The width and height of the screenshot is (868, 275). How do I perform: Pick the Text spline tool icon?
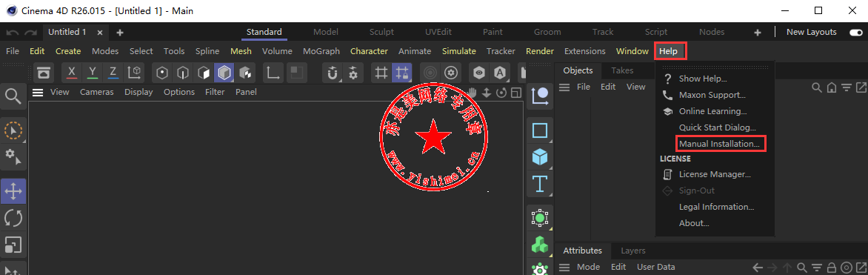[x=539, y=184]
